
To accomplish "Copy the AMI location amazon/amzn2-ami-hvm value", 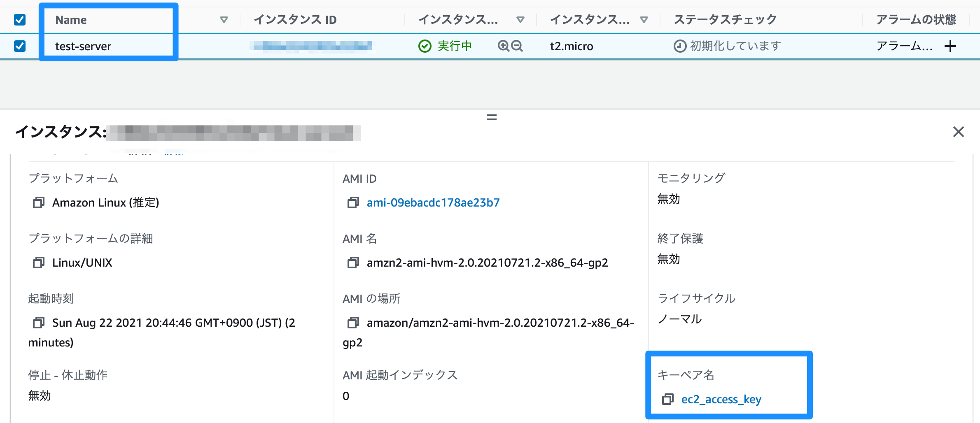I will (353, 323).
